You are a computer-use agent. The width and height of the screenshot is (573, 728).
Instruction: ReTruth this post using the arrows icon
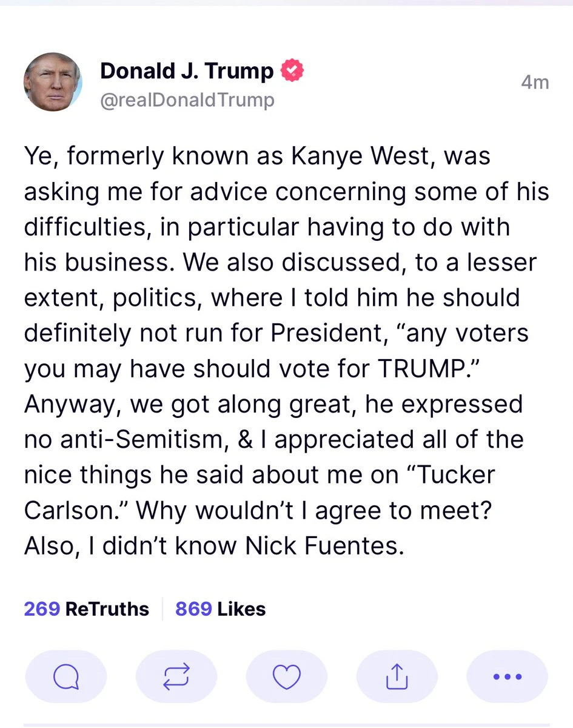tap(176, 676)
